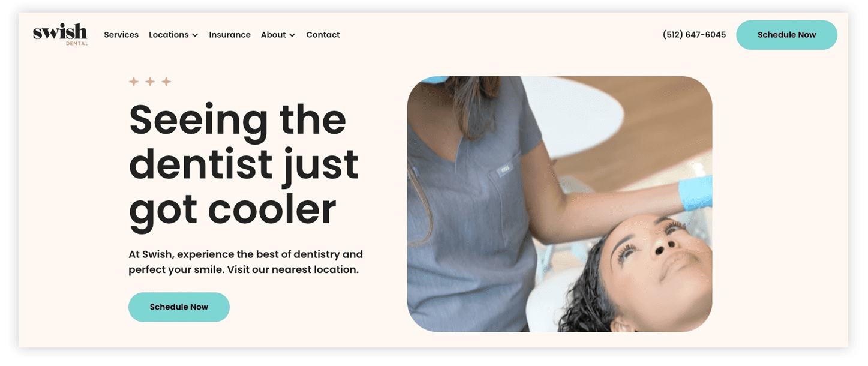Click the third sparkle star icon

point(166,82)
